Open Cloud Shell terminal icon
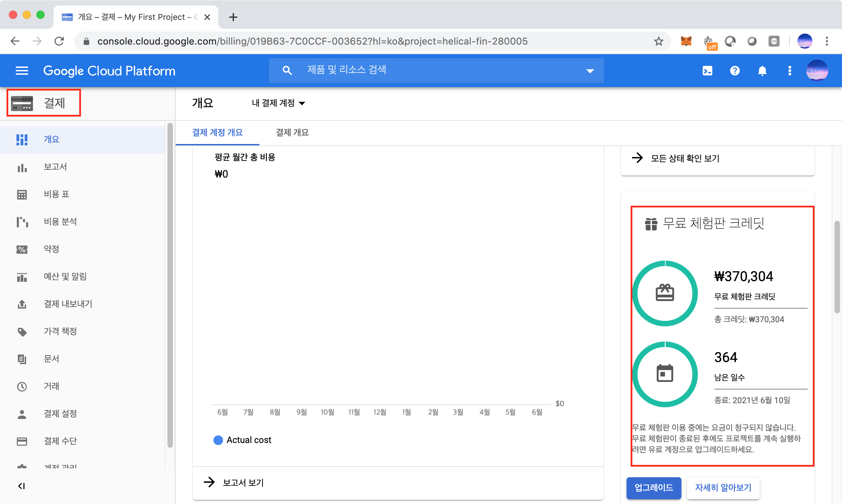The image size is (842, 504). coord(707,71)
